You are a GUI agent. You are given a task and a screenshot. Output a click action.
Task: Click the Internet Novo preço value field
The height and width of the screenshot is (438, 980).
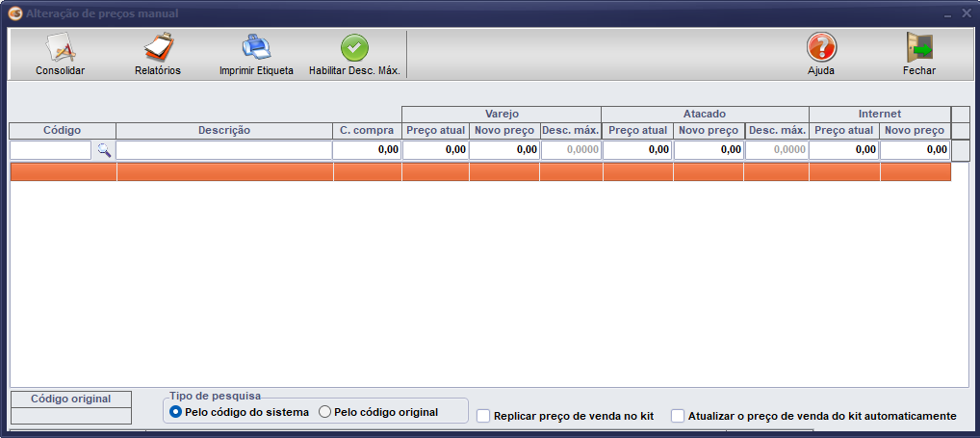tap(915, 150)
